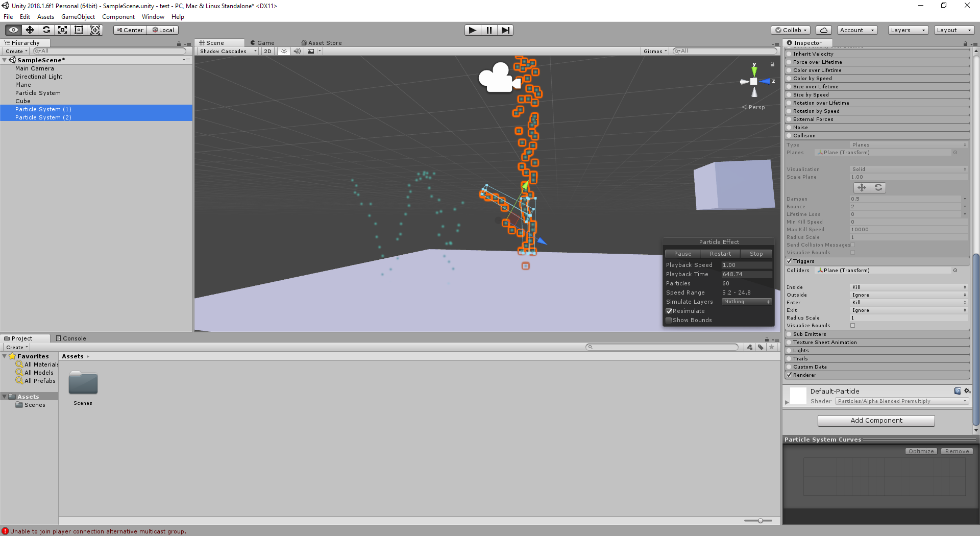The height and width of the screenshot is (536, 980).
Task: Enable Inherit Velocity module
Action: [789, 54]
